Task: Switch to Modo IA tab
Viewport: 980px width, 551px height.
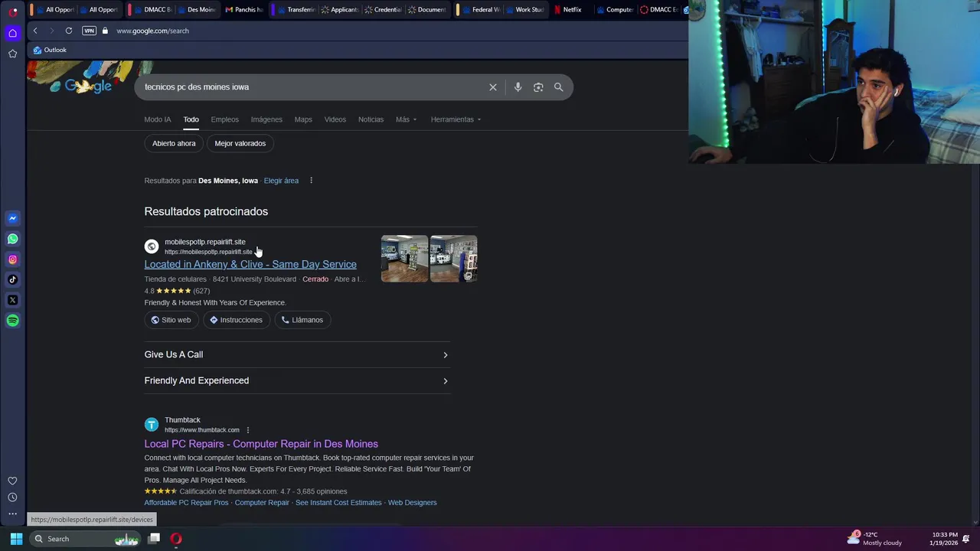Action: pos(158,119)
